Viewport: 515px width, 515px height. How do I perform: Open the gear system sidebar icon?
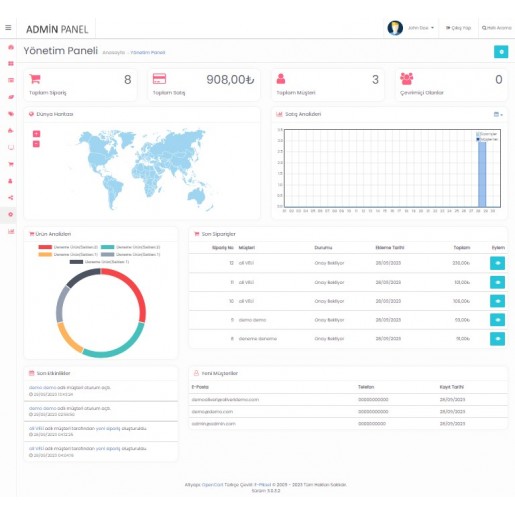11,214
